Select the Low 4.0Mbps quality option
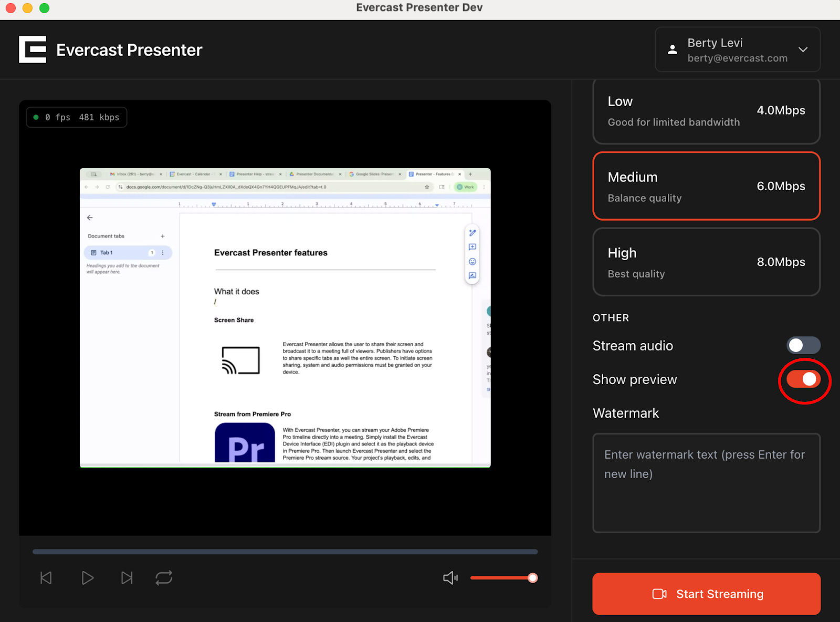 [706, 111]
